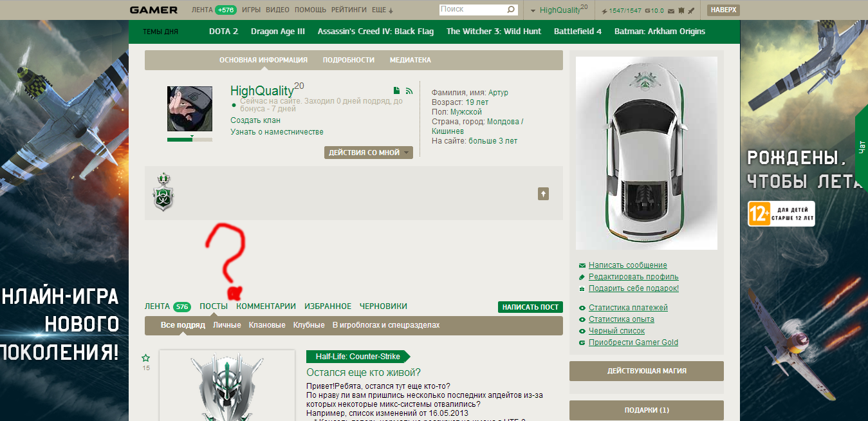Click the green online status dot
The image size is (868, 421).
click(x=234, y=104)
